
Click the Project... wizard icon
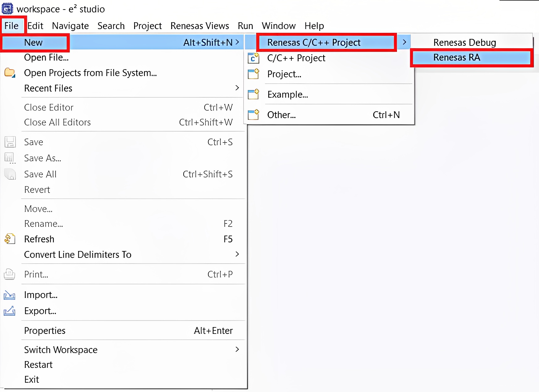[253, 74]
